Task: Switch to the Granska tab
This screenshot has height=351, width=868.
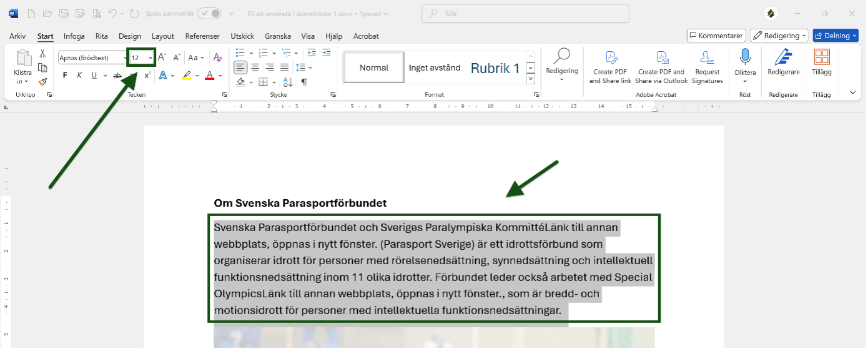Action: click(x=278, y=36)
